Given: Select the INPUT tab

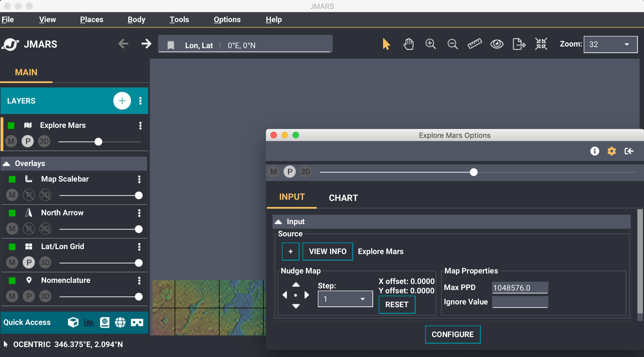Looking at the screenshot, I should point(292,197).
